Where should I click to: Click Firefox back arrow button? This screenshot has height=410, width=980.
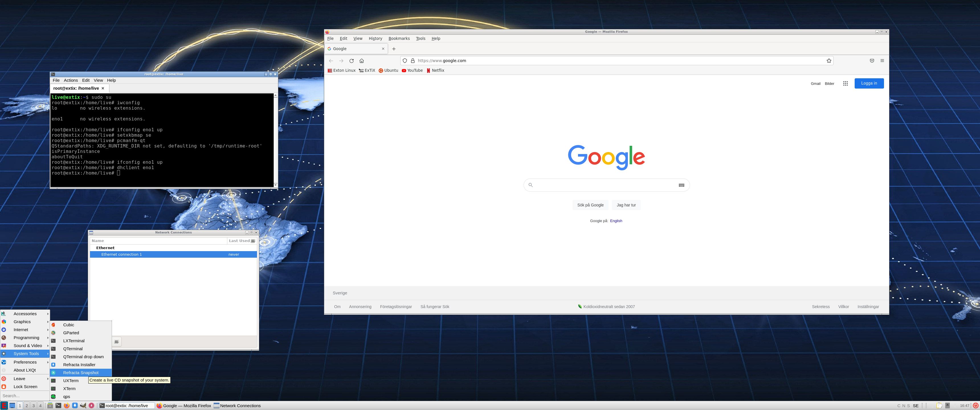(330, 61)
